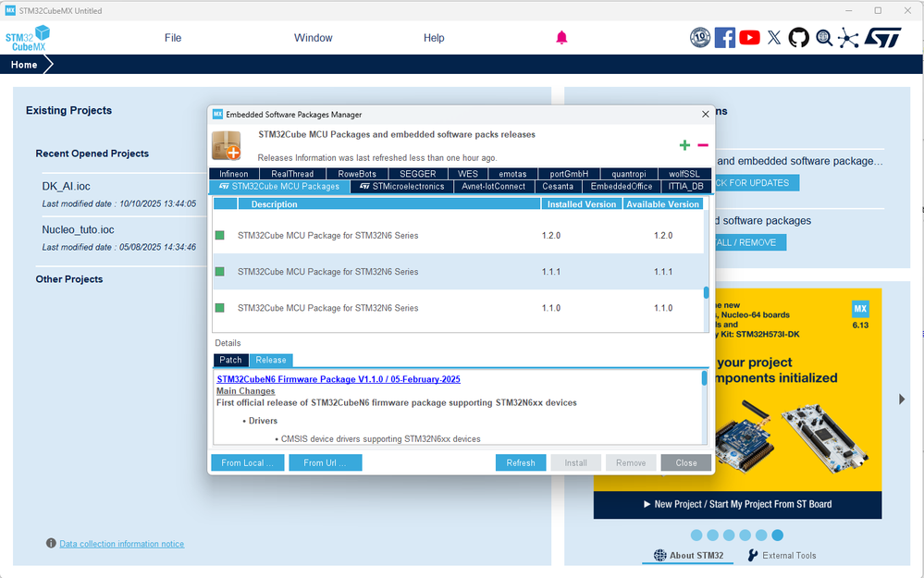Click the STM32CubeMX logo
This screenshot has height=578, width=924.
click(28, 38)
